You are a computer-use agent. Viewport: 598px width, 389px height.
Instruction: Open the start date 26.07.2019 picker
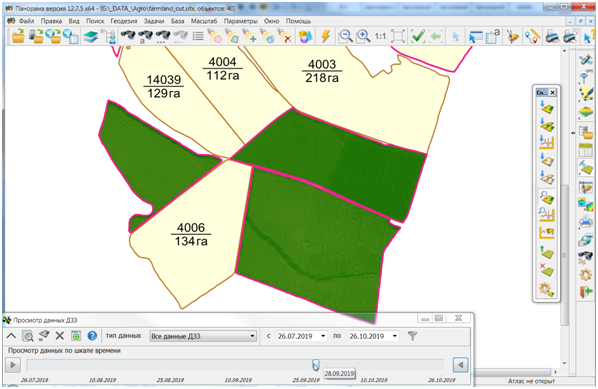(x=301, y=336)
